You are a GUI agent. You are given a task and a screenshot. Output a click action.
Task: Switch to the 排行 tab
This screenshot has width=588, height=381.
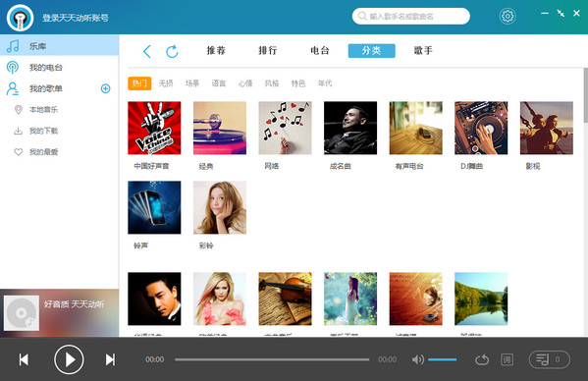[268, 51]
